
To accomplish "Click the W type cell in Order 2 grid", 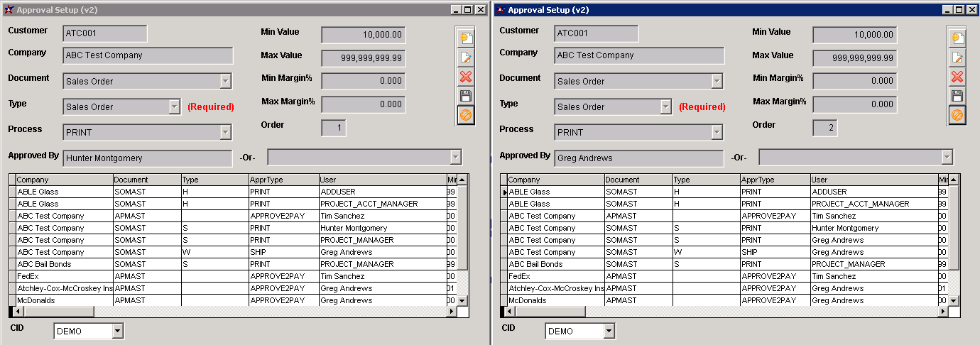I will point(706,252).
